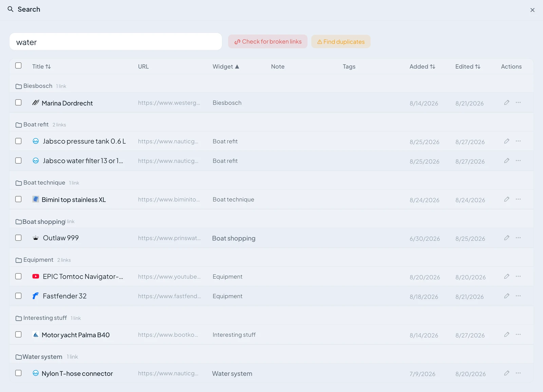Toggle the select-all checkbox in table header
The image size is (543, 392).
tap(18, 66)
